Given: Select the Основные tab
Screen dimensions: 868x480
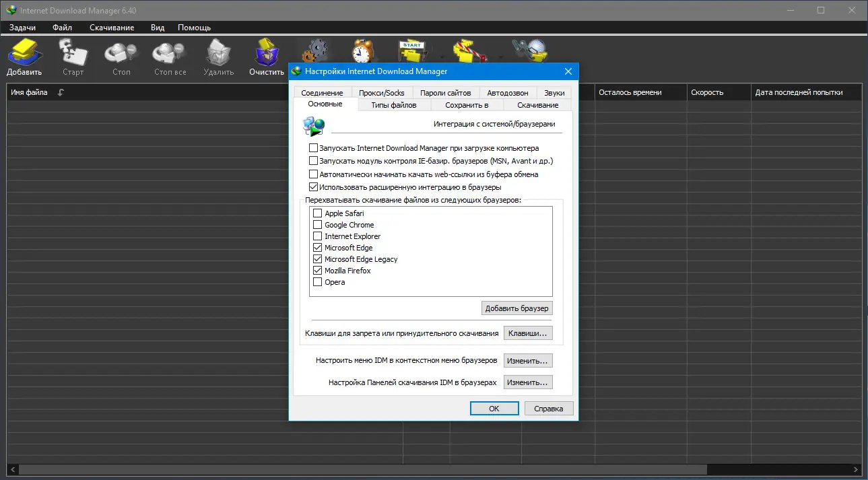Looking at the screenshot, I should coord(325,104).
